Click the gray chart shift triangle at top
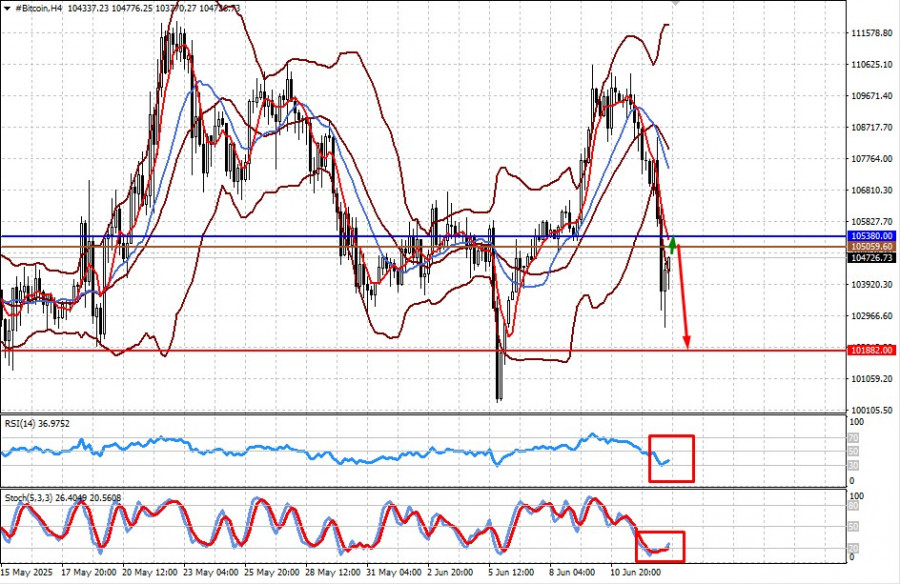Viewport: 900px width, 584px height. pos(676,3)
